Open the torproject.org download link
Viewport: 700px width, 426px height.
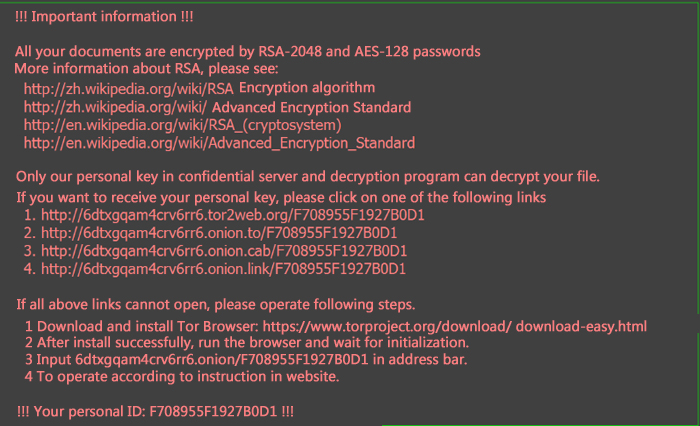pyautogui.click(x=387, y=326)
